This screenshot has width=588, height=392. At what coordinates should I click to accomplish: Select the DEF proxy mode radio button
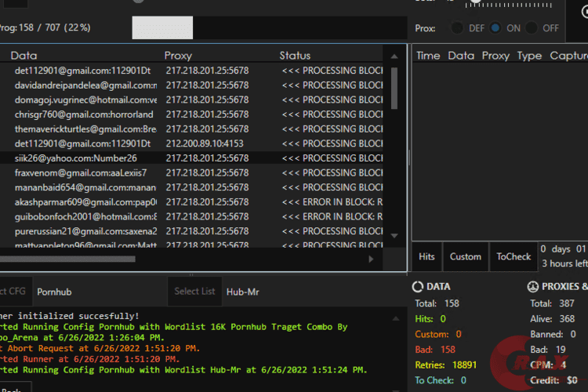click(x=457, y=28)
